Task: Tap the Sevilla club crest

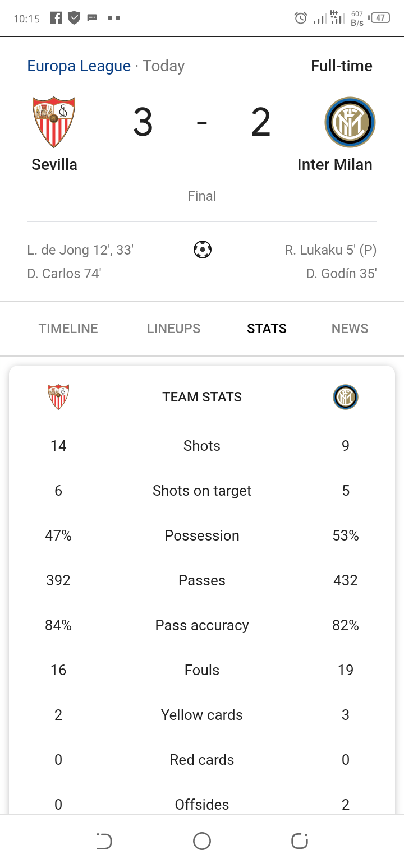Action: pos(54,122)
